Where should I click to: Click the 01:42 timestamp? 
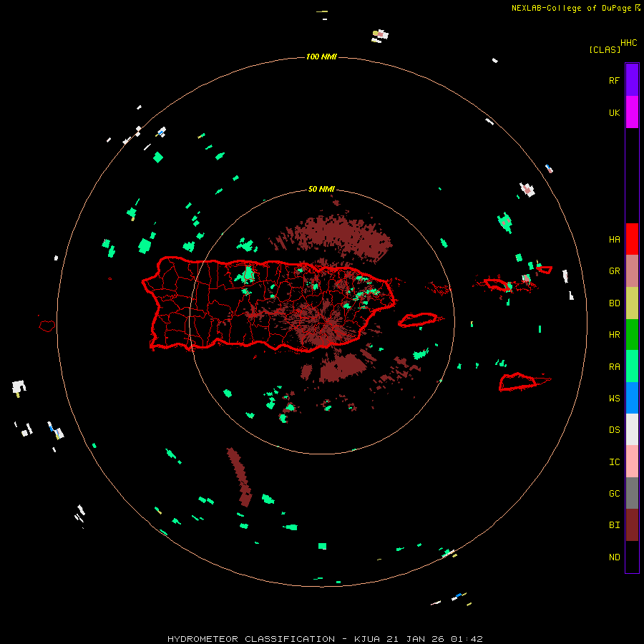click(x=467, y=639)
